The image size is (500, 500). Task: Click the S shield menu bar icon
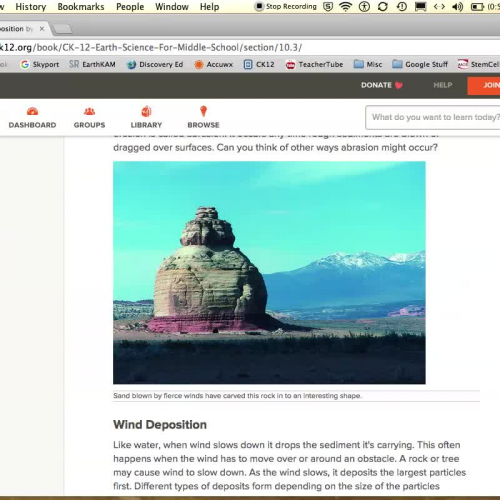pyautogui.click(x=328, y=7)
